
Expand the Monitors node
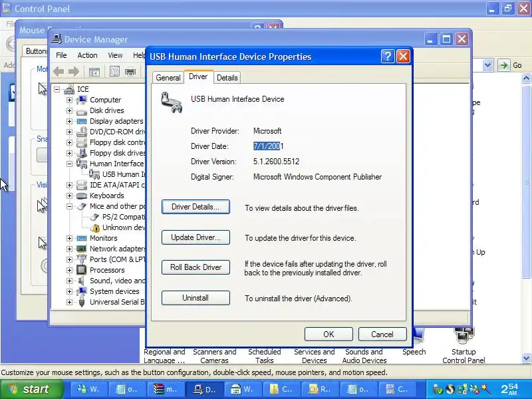point(70,238)
